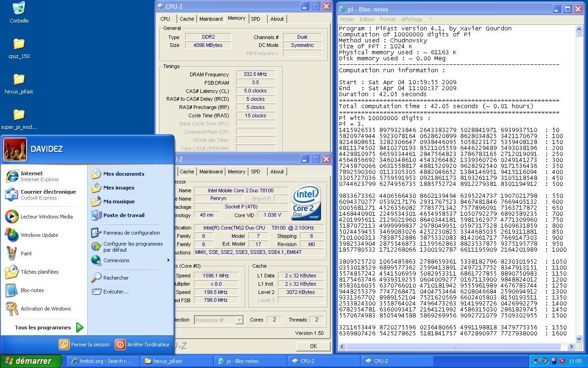This screenshot has width=588, height=368.
Task: Click Notepad horizontal scrollbar right arrow
Action: (x=572, y=347)
